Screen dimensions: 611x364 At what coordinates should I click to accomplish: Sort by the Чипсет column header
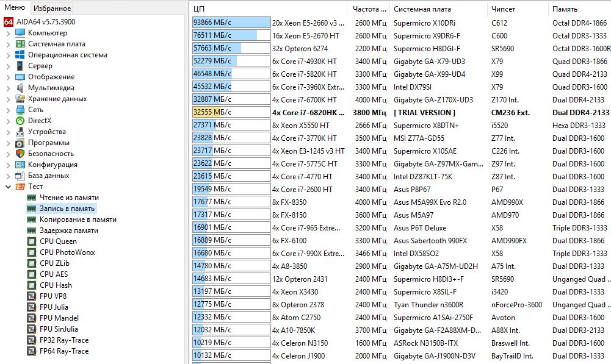tap(518, 9)
